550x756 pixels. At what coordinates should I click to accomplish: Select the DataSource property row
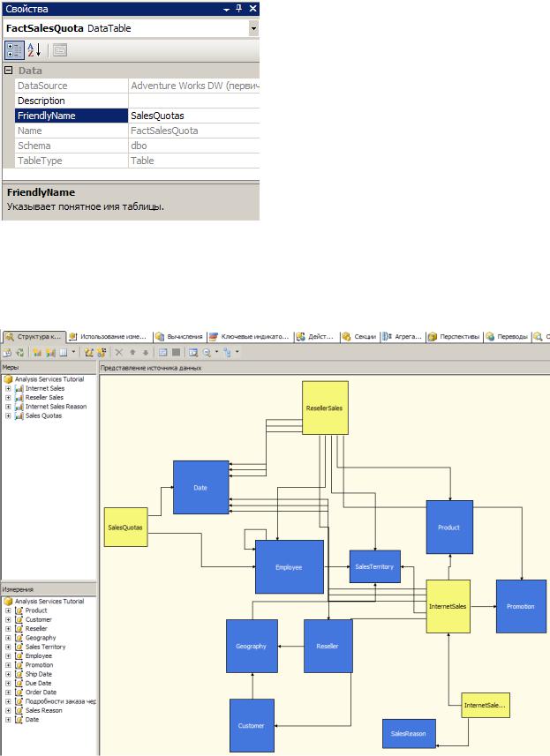coord(138,86)
